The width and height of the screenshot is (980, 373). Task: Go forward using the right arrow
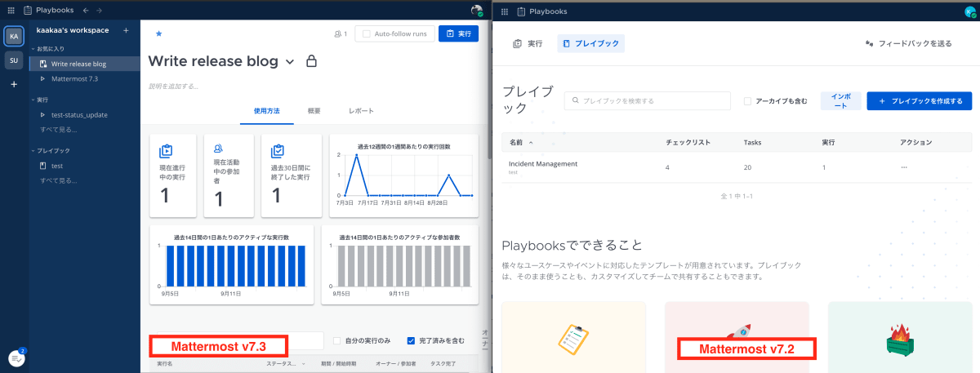[99, 10]
